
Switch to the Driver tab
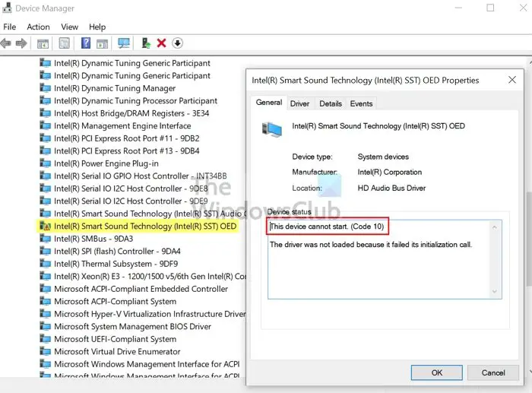pyautogui.click(x=299, y=103)
